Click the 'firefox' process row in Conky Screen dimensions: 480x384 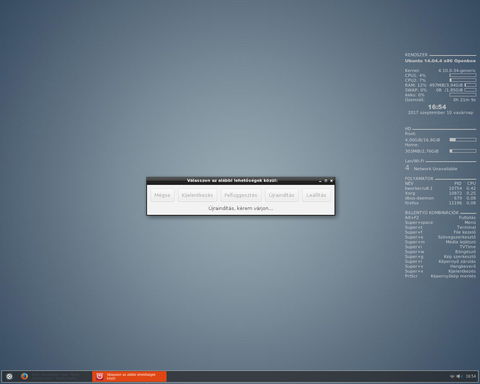point(440,203)
